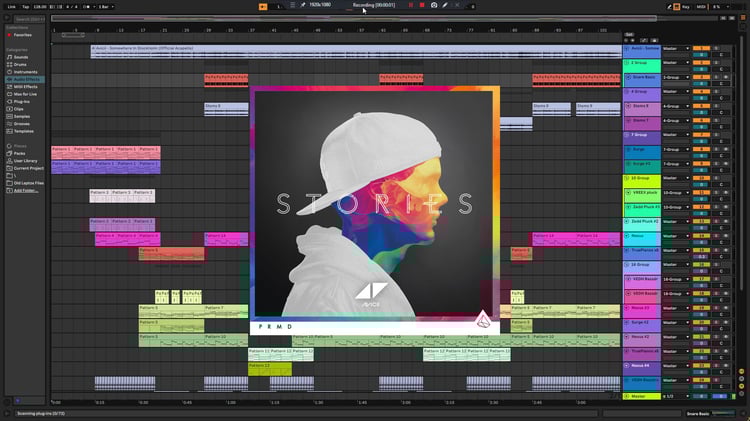Viewport: 750px width, 421px height.
Task: Toggle the Link button in the control bar
Action: pos(11,7)
